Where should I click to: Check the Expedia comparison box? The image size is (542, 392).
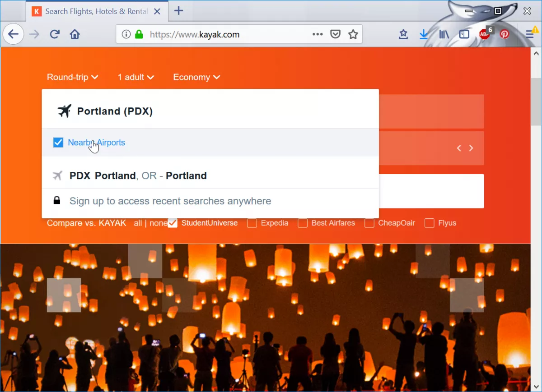pyautogui.click(x=252, y=223)
